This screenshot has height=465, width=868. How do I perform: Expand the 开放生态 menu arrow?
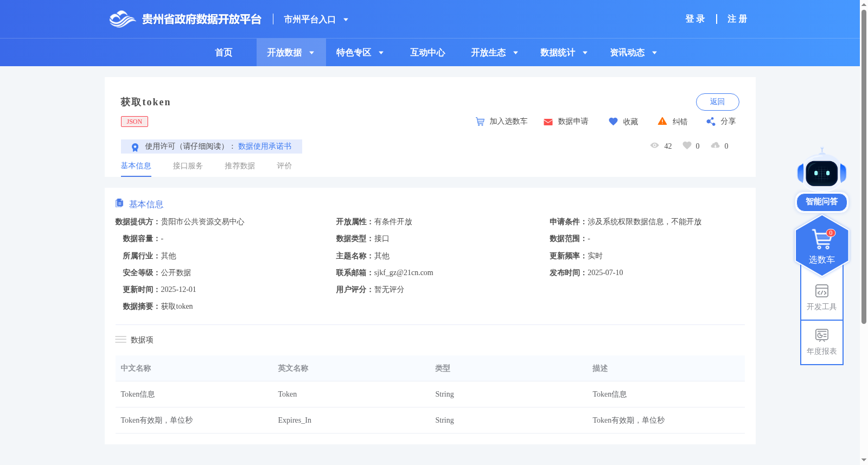[x=515, y=53]
